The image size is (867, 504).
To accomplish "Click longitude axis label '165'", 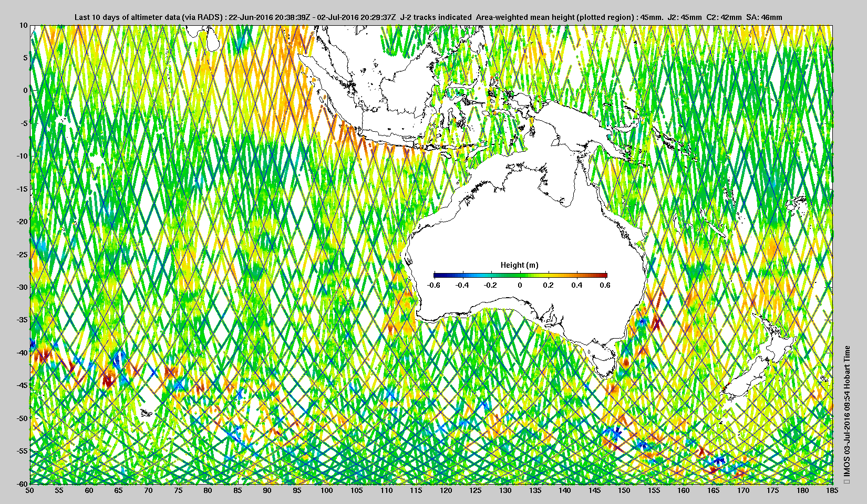I will pyautogui.click(x=714, y=490).
